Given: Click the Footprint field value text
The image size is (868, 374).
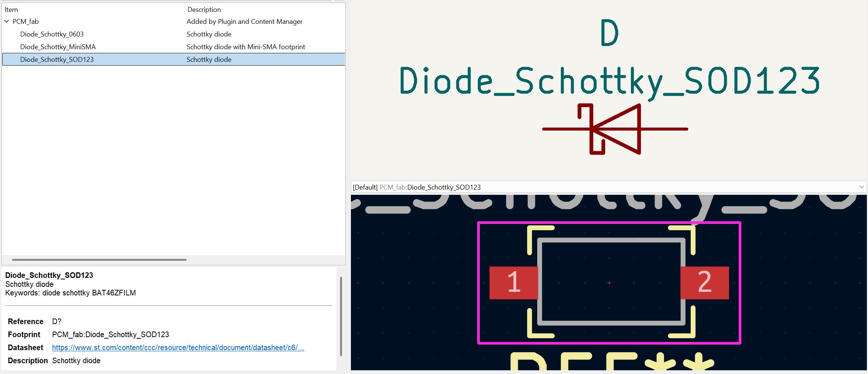Looking at the screenshot, I should 110,334.
